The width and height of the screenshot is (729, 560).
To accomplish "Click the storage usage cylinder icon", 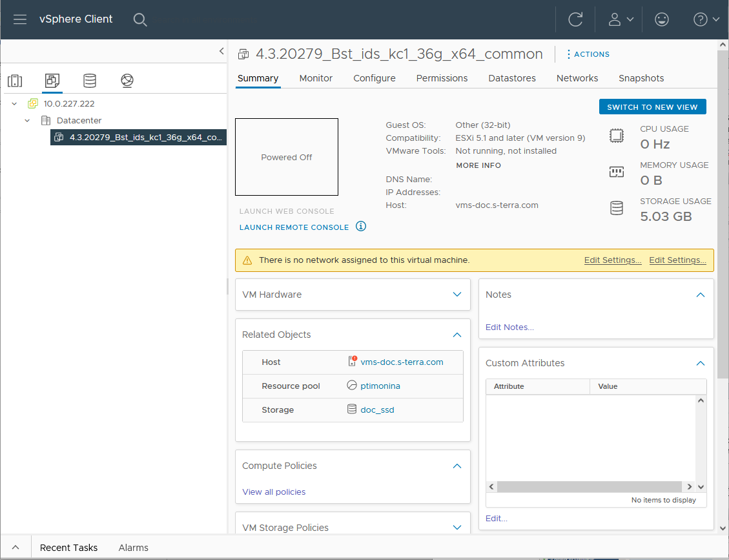I will [x=617, y=208].
